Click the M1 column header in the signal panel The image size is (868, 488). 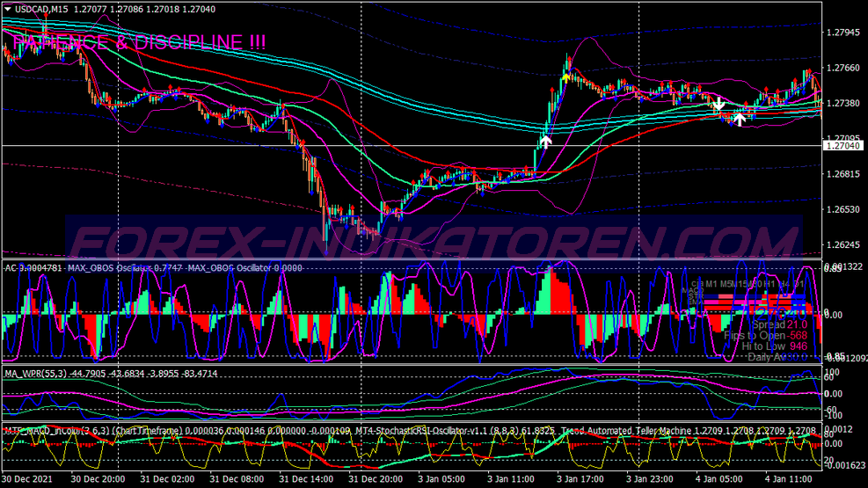point(711,284)
